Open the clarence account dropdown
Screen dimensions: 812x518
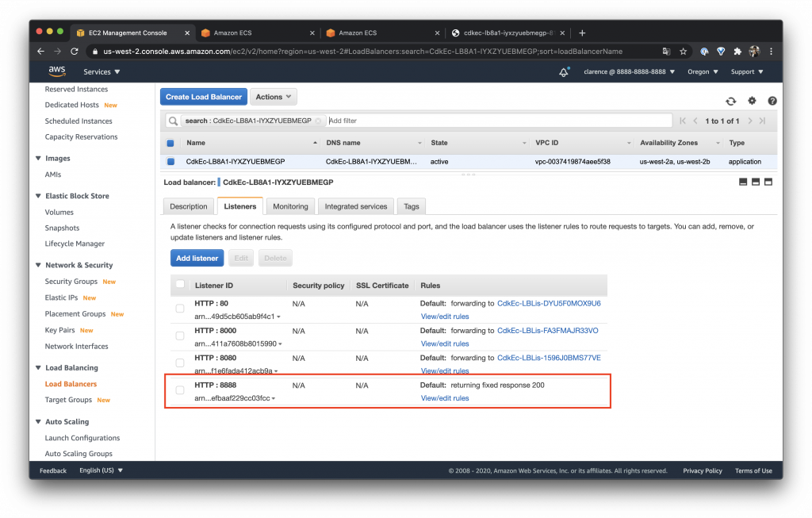(x=629, y=72)
